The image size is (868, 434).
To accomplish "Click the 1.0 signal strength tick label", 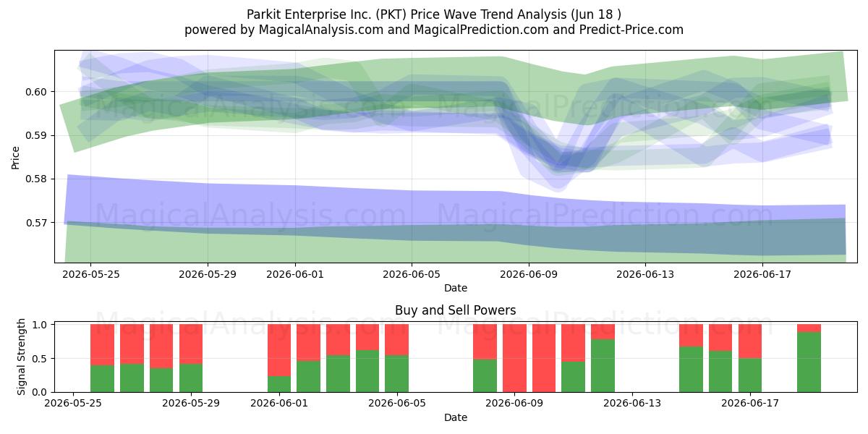I will point(41,325).
